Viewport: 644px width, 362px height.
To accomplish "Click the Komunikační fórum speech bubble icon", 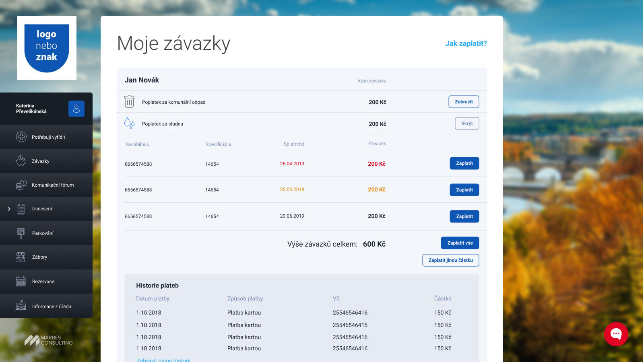I will (21, 185).
